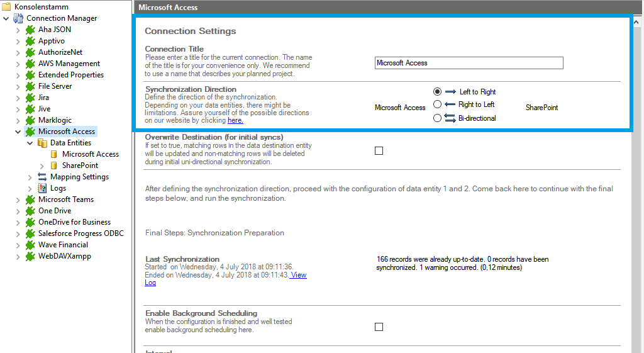Select Right to Left synchronization direction
This screenshot has width=644, height=353.
click(438, 104)
